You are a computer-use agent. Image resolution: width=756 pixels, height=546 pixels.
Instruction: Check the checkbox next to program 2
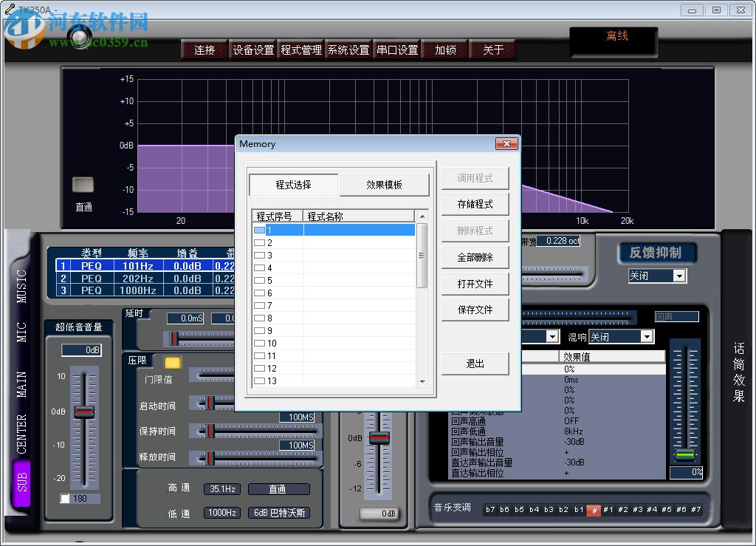coord(259,242)
